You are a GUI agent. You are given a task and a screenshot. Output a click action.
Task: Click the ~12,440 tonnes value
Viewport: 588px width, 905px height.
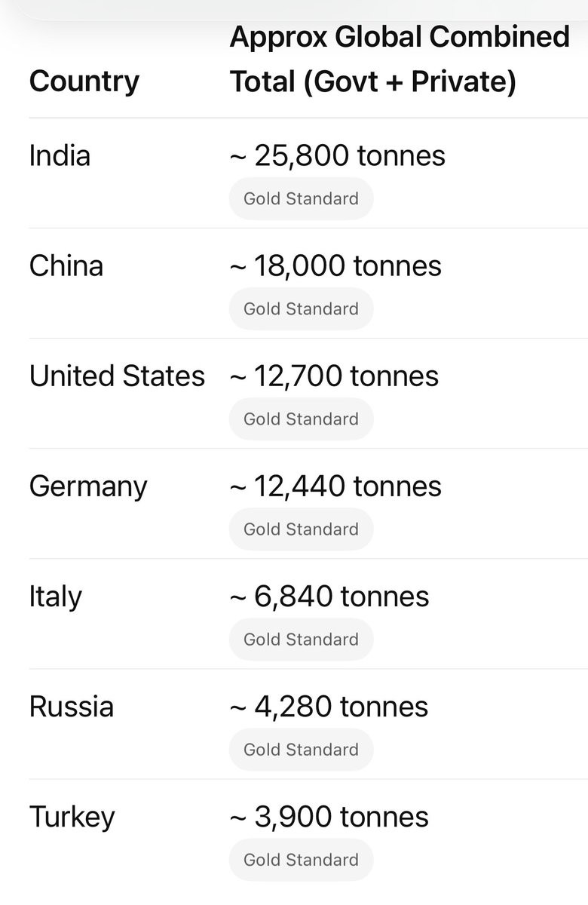(x=335, y=486)
